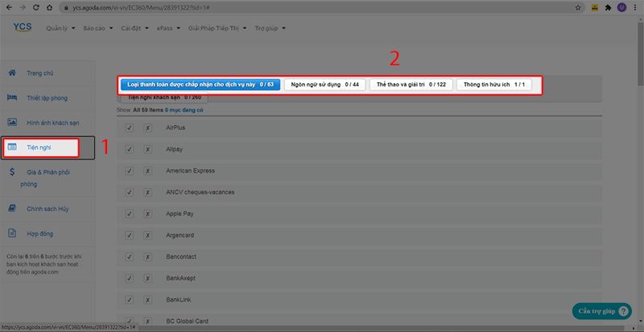Expand the Quản lý dropdown menu
644x332 pixels.
click(60, 28)
